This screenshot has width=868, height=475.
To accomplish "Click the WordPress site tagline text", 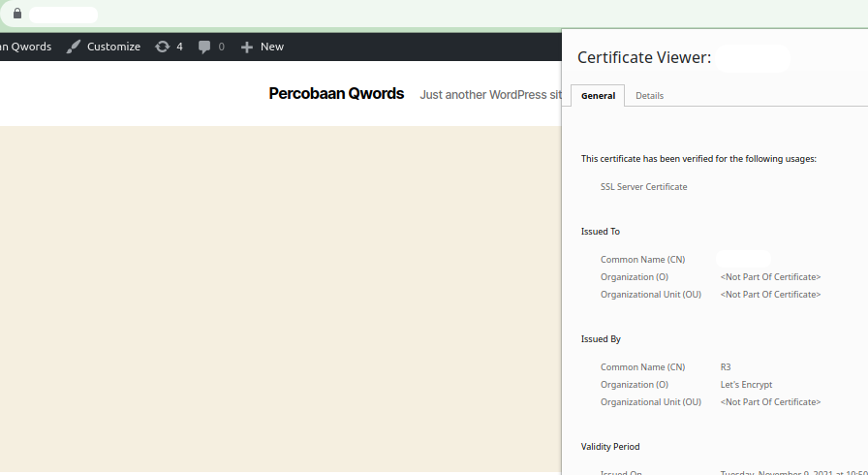I will [490, 95].
